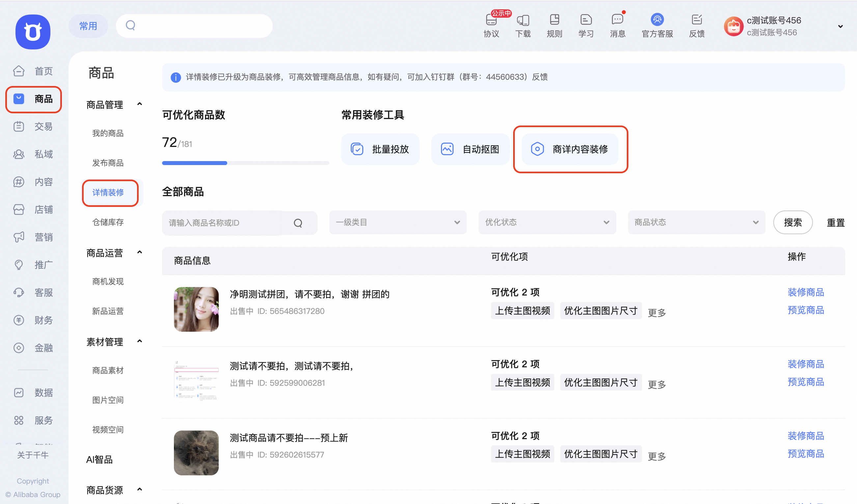Click the 批量投放 tool button
The width and height of the screenshot is (857, 504).
click(x=380, y=149)
